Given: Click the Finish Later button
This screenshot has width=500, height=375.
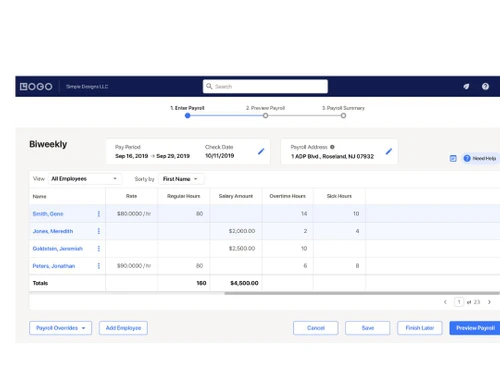Looking at the screenshot, I should [420, 328].
